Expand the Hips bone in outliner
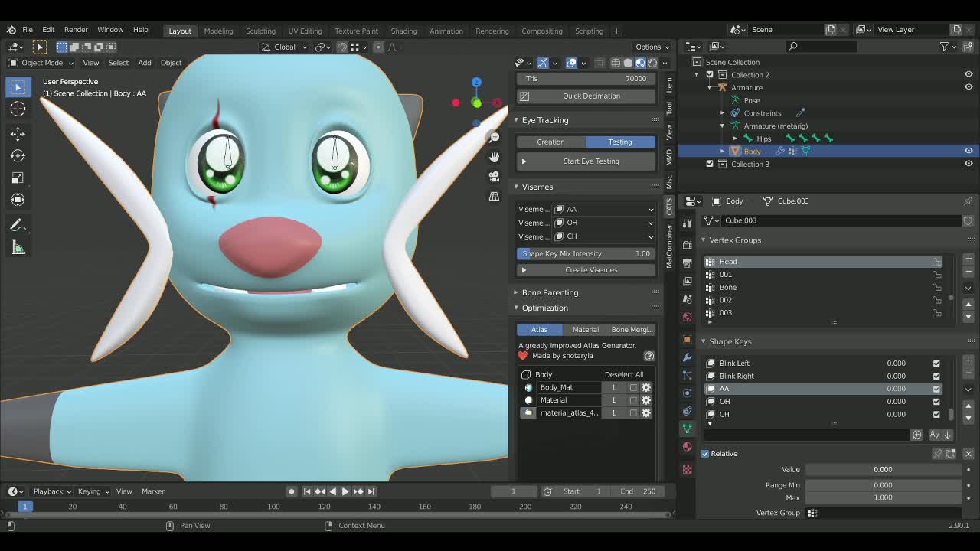The image size is (980, 551). (735, 139)
